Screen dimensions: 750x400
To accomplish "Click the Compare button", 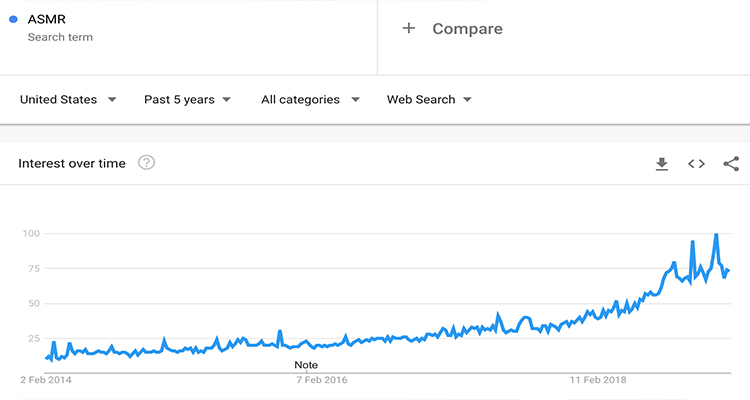I will (x=467, y=29).
